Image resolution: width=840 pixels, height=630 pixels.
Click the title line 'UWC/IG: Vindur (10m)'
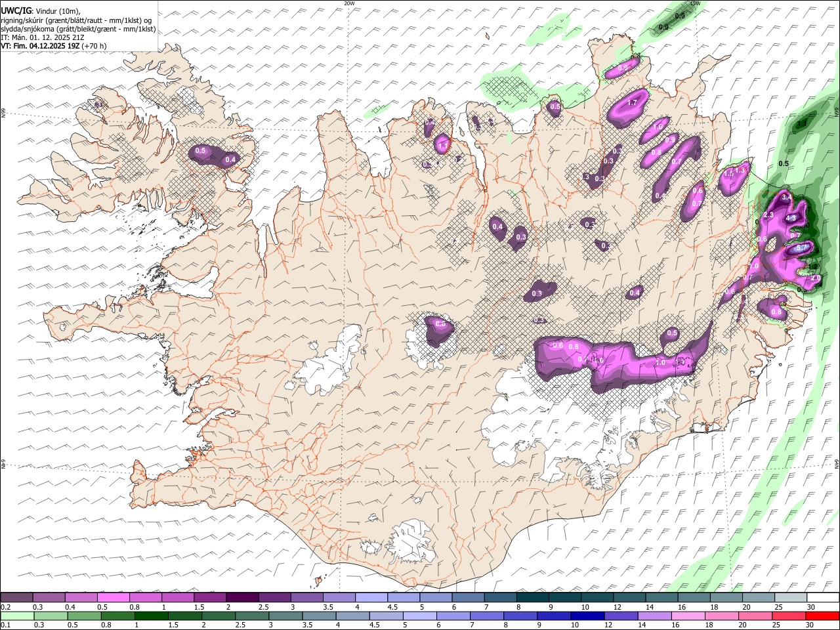(x=40, y=10)
